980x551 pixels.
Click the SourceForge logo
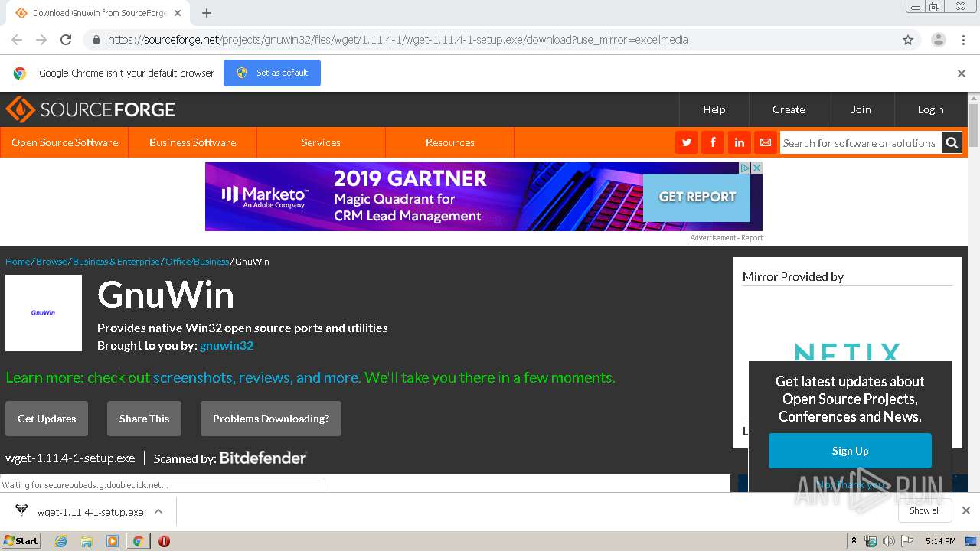(90, 109)
